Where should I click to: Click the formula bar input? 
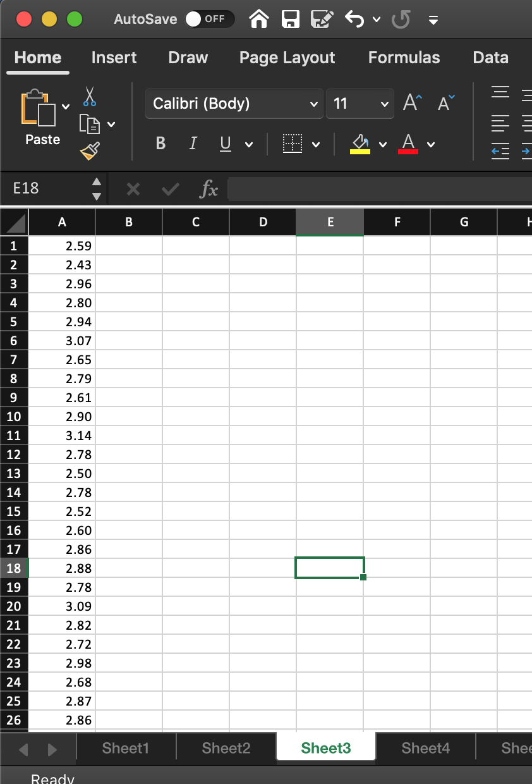tap(379, 188)
